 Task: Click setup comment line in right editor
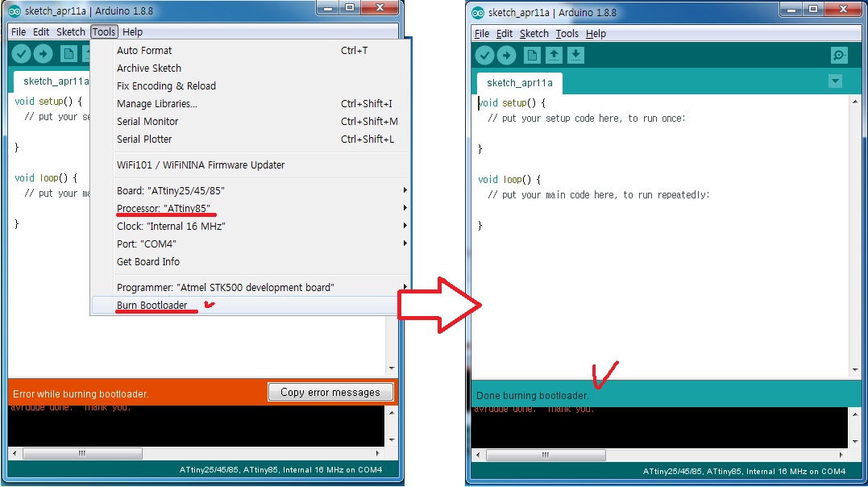(587, 119)
